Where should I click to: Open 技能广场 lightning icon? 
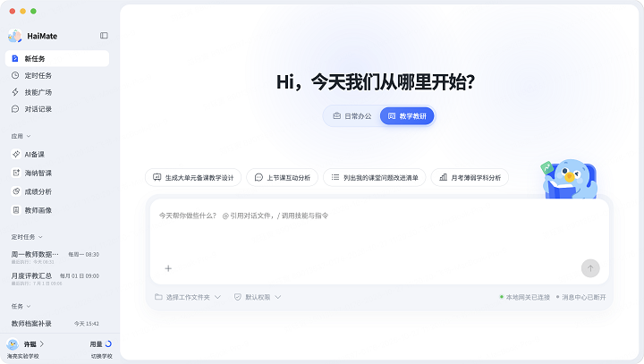pyautogui.click(x=15, y=92)
